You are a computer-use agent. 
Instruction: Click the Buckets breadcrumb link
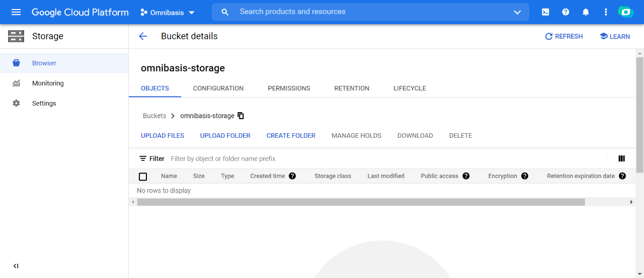pyautogui.click(x=154, y=116)
